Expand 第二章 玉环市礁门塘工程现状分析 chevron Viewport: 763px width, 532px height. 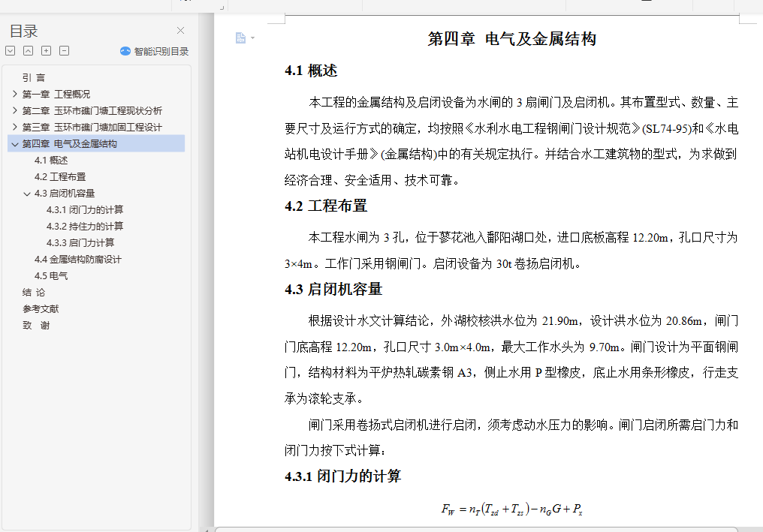click(14, 110)
